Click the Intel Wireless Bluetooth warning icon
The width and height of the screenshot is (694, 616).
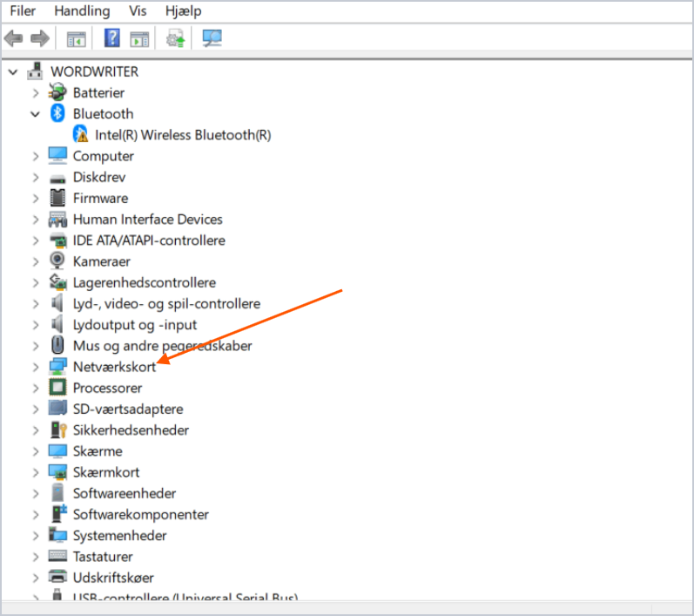81,134
